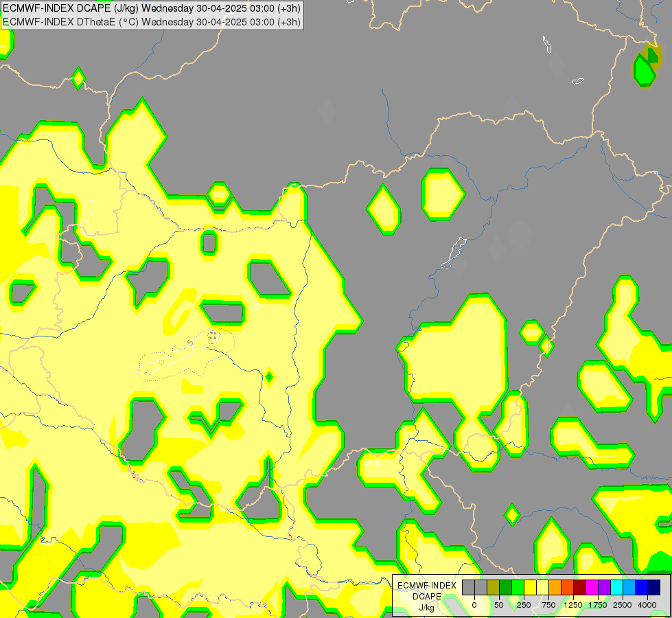This screenshot has width=672, height=618.
Task: Click the red-orange legend swatch
Action: [x=568, y=587]
